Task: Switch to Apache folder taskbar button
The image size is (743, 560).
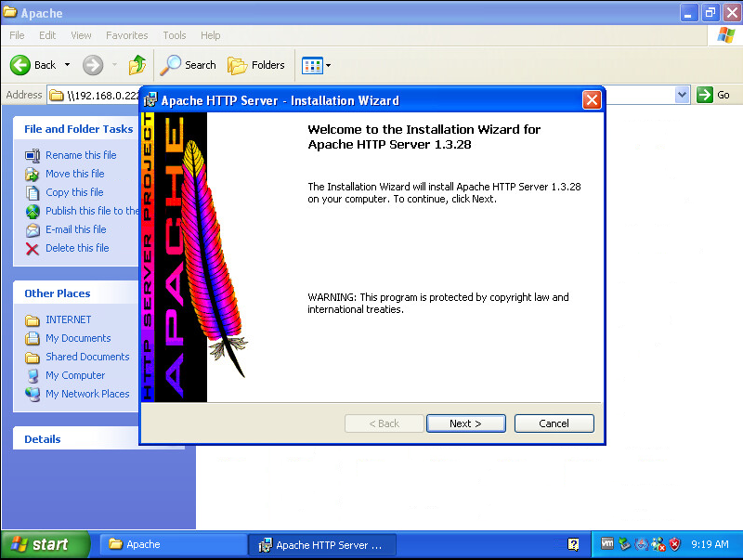Action: coord(172,544)
